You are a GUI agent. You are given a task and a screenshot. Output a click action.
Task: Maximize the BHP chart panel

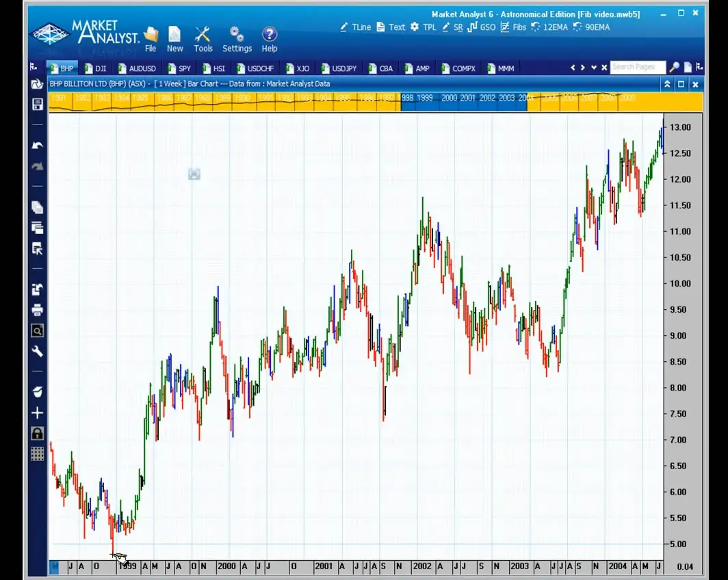pos(681,84)
